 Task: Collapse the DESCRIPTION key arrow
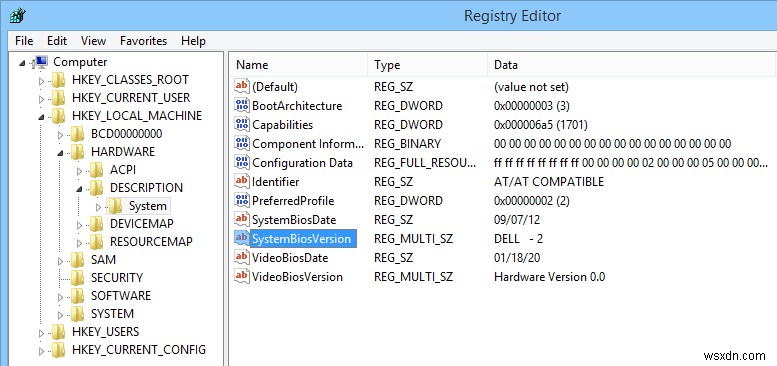point(79,189)
